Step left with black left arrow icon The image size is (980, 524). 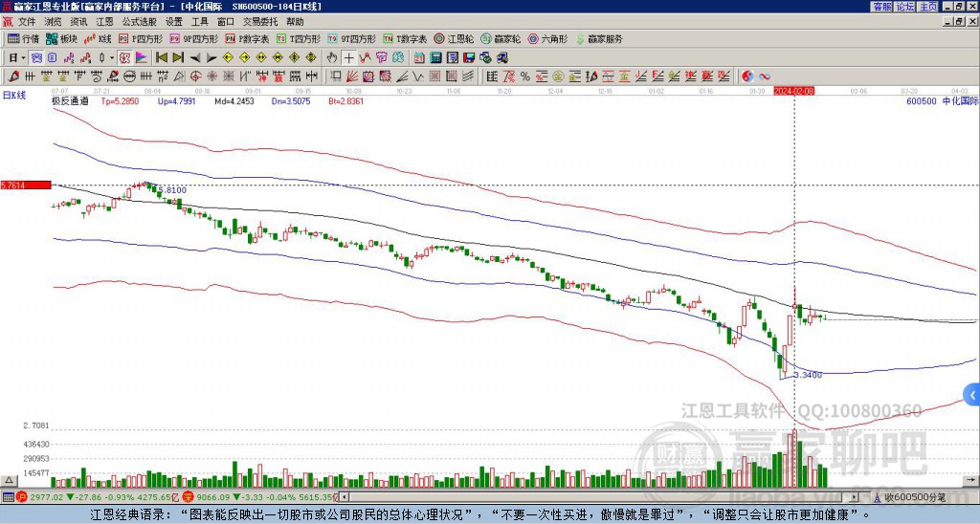(195, 58)
